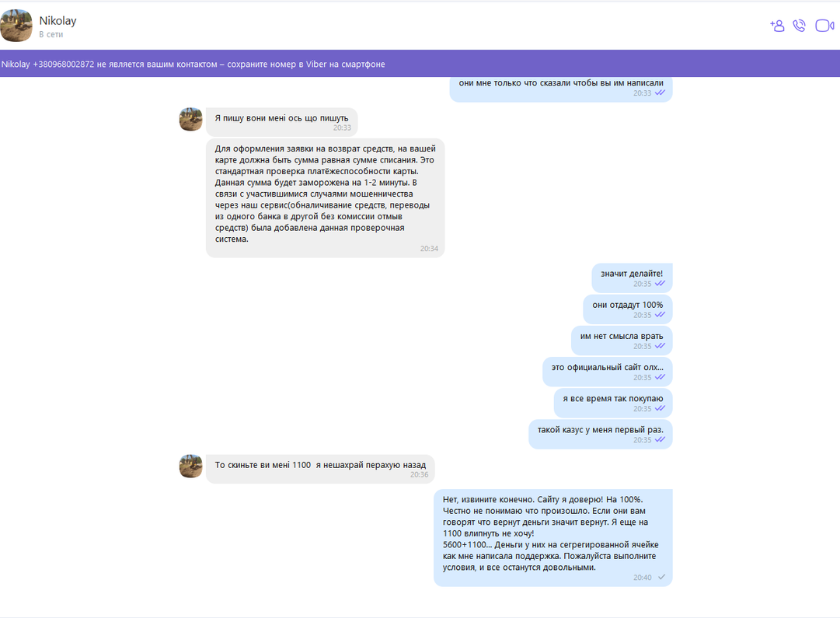
Task: Start a voice call with Nikolay
Action: (x=800, y=25)
